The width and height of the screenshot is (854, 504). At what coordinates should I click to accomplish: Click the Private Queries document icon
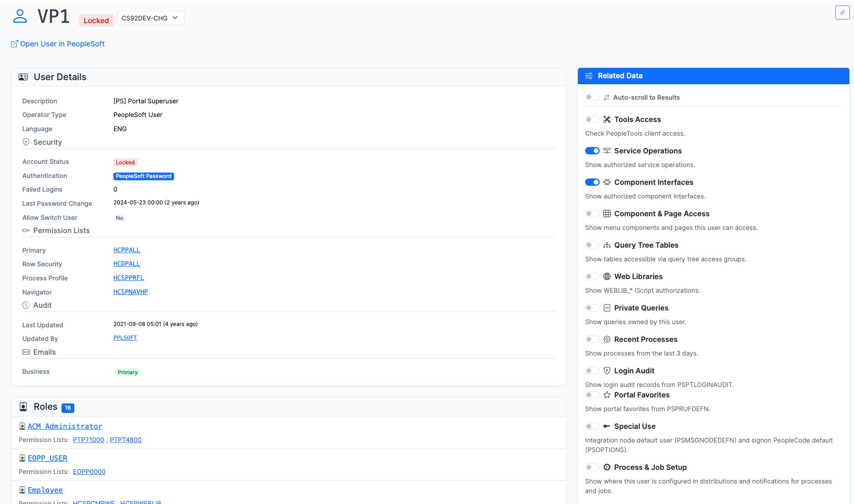[x=607, y=308]
